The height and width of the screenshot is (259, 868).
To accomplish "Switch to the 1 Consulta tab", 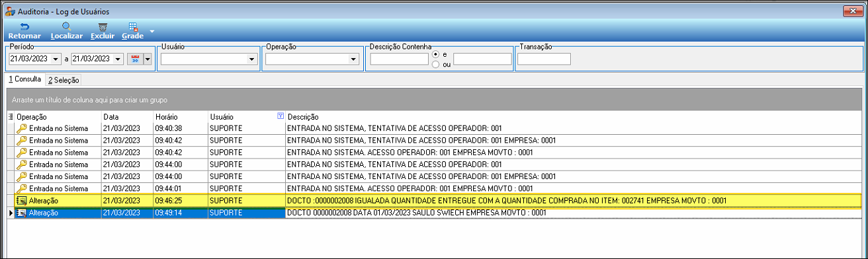I will click(24, 79).
